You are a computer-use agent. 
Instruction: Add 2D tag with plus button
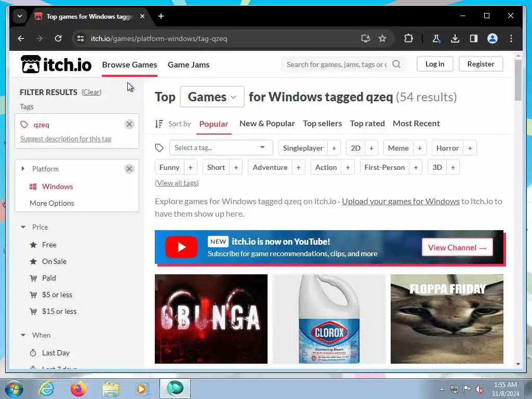(371, 148)
